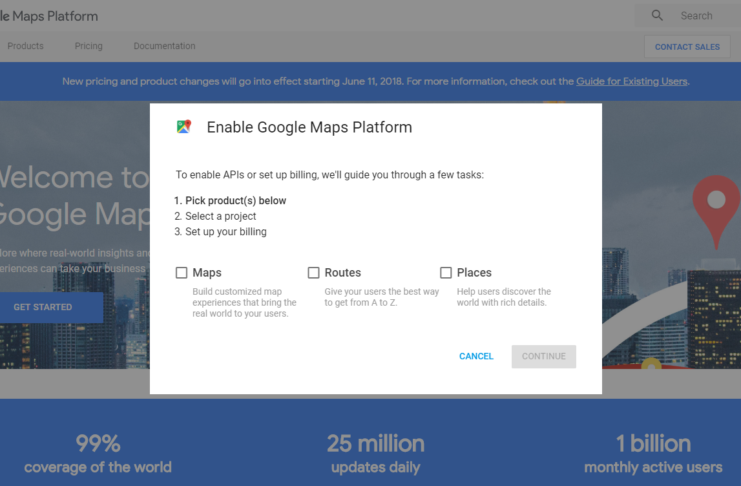This screenshot has width=741, height=486.
Task: Click the dialog title 'Enable Google Maps Platform'
Action: pos(310,127)
